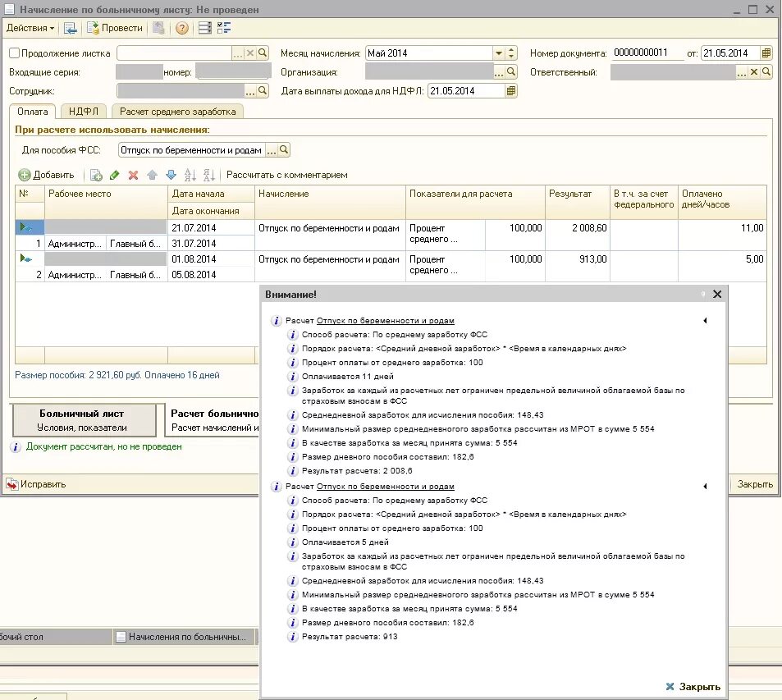Click Провести to post the document

click(115, 28)
